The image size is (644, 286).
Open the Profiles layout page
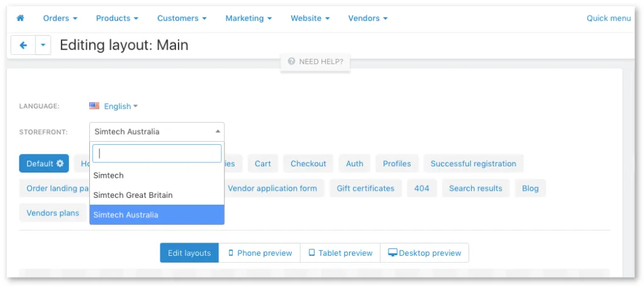coord(397,163)
